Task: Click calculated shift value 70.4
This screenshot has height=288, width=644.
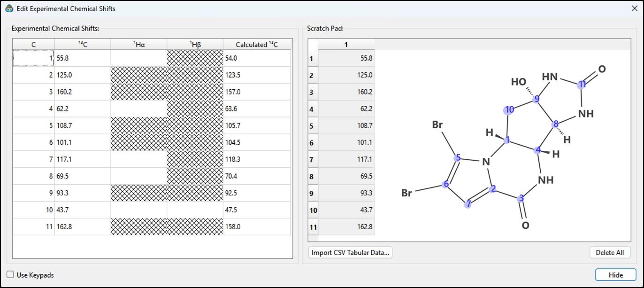Action: (x=257, y=176)
